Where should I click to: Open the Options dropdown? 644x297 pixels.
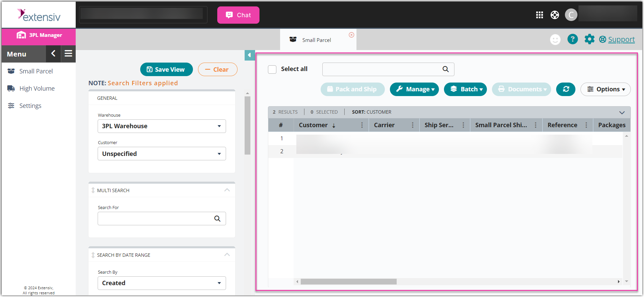pyautogui.click(x=605, y=89)
